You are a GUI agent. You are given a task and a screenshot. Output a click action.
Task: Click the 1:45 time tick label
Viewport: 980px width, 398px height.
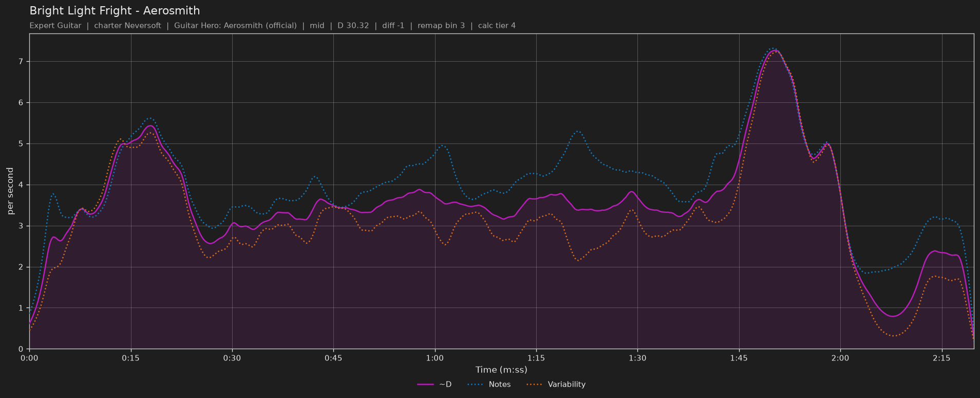(x=739, y=358)
